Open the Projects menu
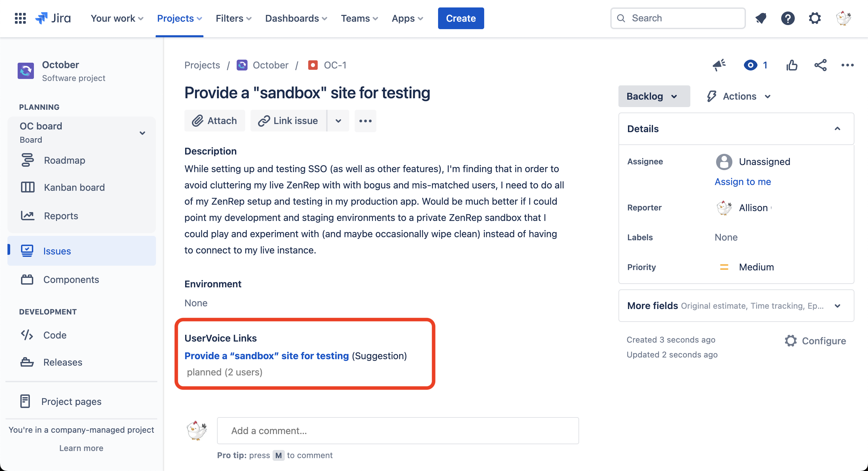This screenshot has height=471, width=868. coord(179,18)
